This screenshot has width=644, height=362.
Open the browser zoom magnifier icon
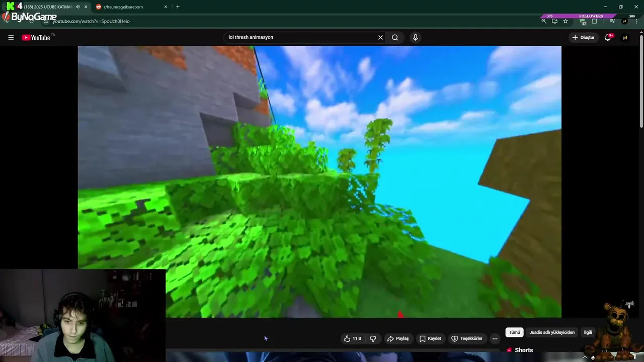click(543, 21)
